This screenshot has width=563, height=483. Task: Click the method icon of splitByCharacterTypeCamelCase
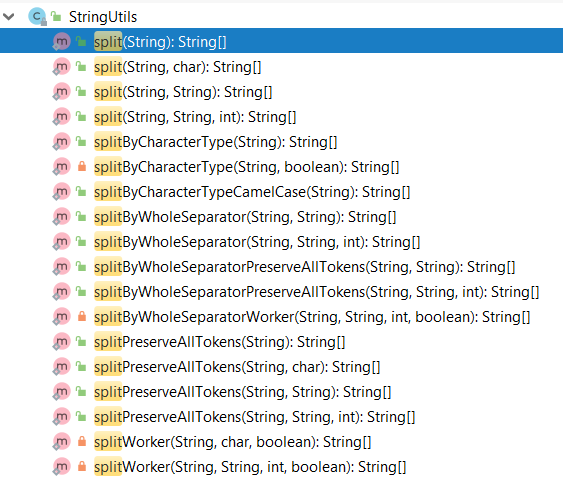(x=61, y=192)
